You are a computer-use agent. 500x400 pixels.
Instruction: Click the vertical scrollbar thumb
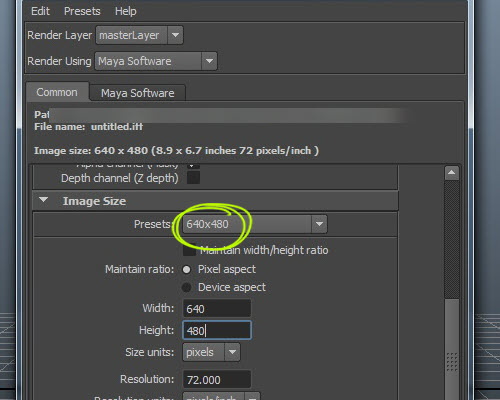(452, 348)
